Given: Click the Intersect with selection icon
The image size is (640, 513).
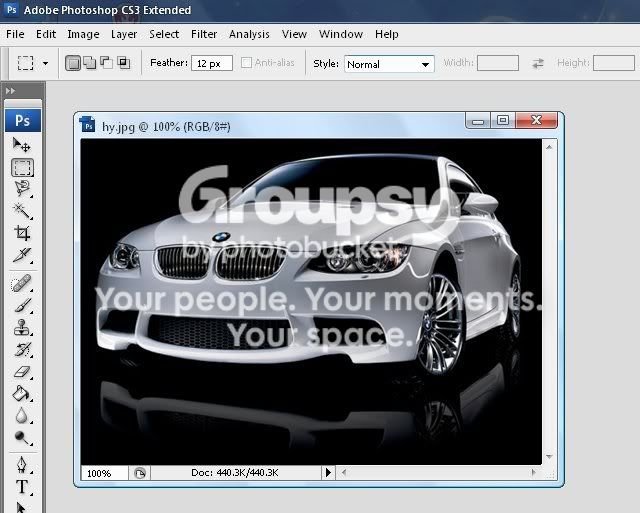Looking at the screenshot, I should click(x=123, y=62).
